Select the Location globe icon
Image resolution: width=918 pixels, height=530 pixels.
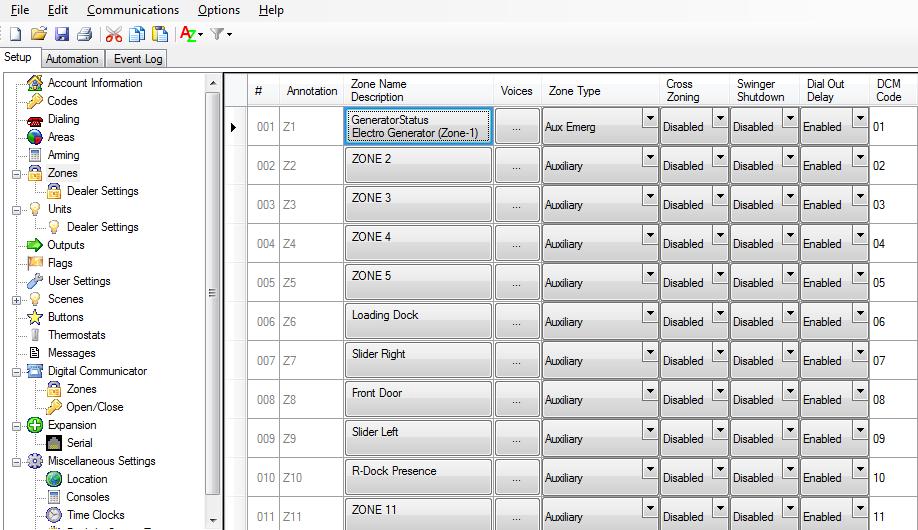(x=54, y=479)
